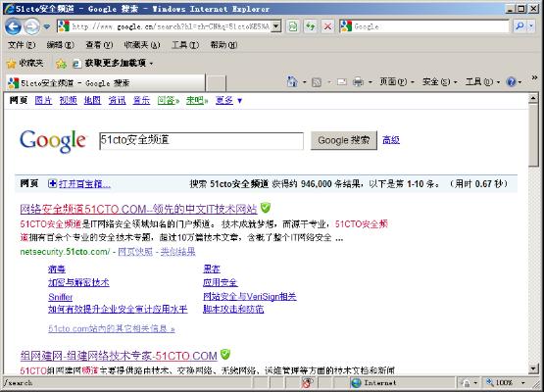The width and height of the screenshot is (544, 392).
Task: Click into the Google query field 51cto安全频道
Action: pos(201,140)
